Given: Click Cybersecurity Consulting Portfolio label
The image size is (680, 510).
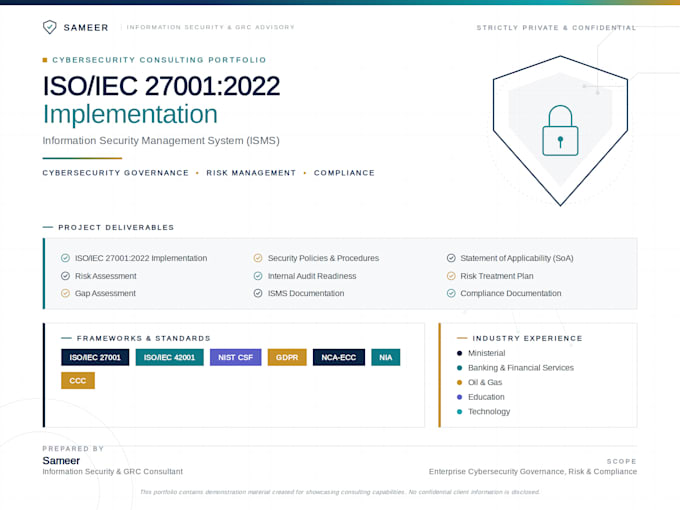Looking at the screenshot, I should (x=159, y=60).
